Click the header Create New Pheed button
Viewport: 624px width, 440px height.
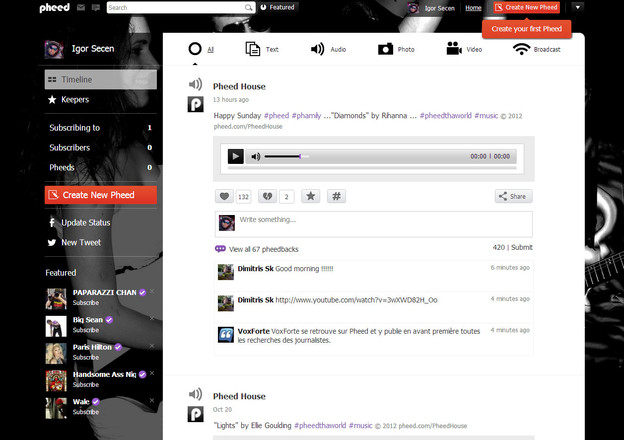[x=526, y=7]
